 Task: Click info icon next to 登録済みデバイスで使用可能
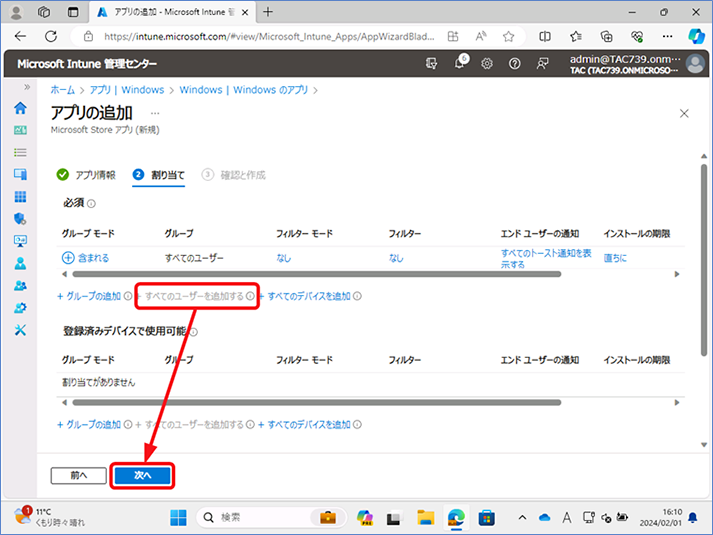(x=194, y=332)
